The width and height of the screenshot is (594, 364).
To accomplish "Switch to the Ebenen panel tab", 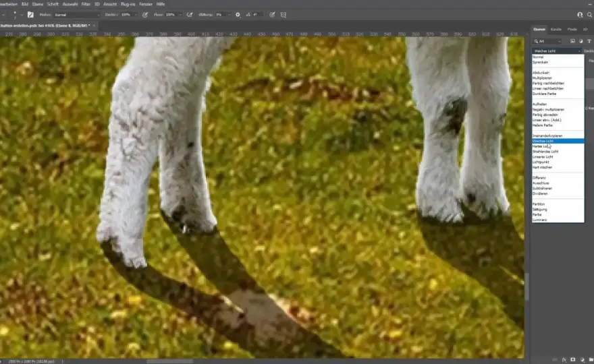I will pos(539,29).
